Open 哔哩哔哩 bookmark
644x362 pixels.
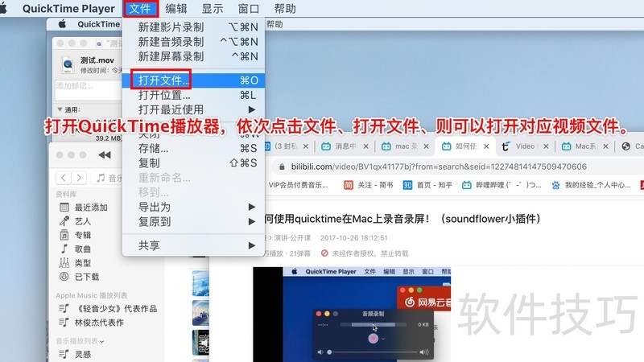click(x=502, y=185)
